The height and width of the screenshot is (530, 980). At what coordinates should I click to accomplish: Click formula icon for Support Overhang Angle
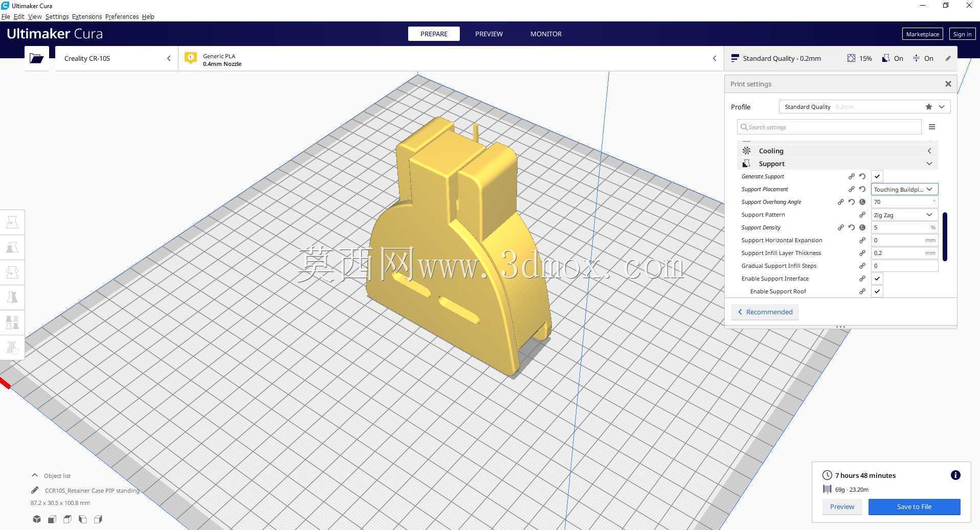[862, 202]
